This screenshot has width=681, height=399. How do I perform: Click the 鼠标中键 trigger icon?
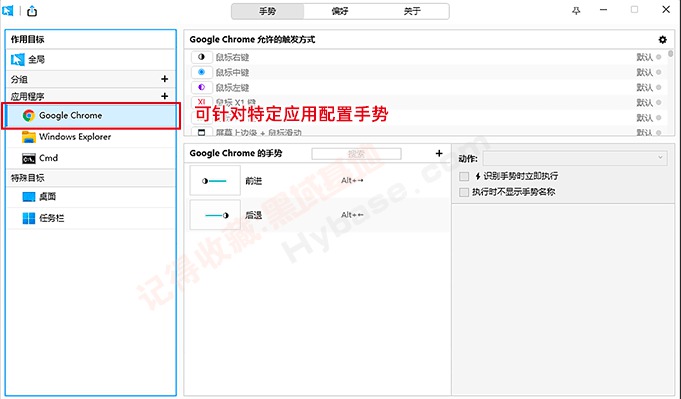(x=202, y=72)
